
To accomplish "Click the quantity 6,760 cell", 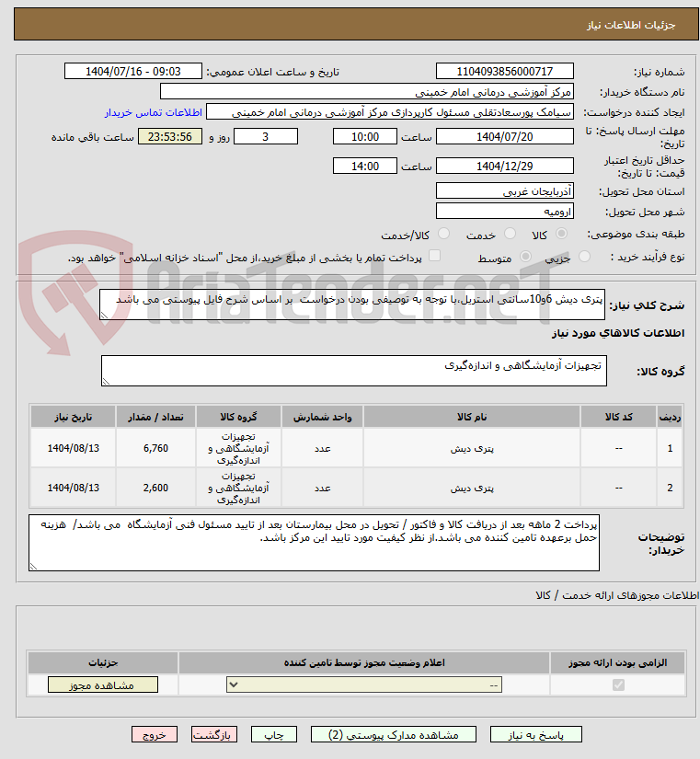I will pos(155,448).
